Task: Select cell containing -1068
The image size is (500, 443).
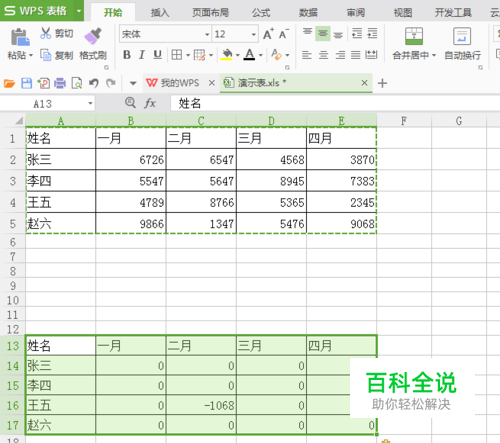Action: pyautogui.click(x=201, y=405)
